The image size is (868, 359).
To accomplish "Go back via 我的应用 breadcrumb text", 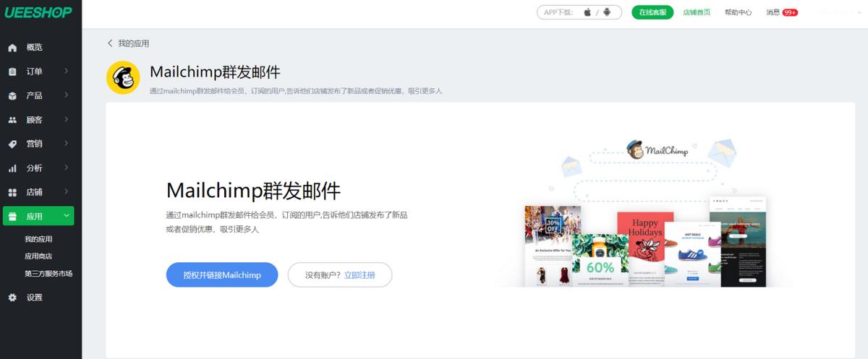I will coord(134,43).
